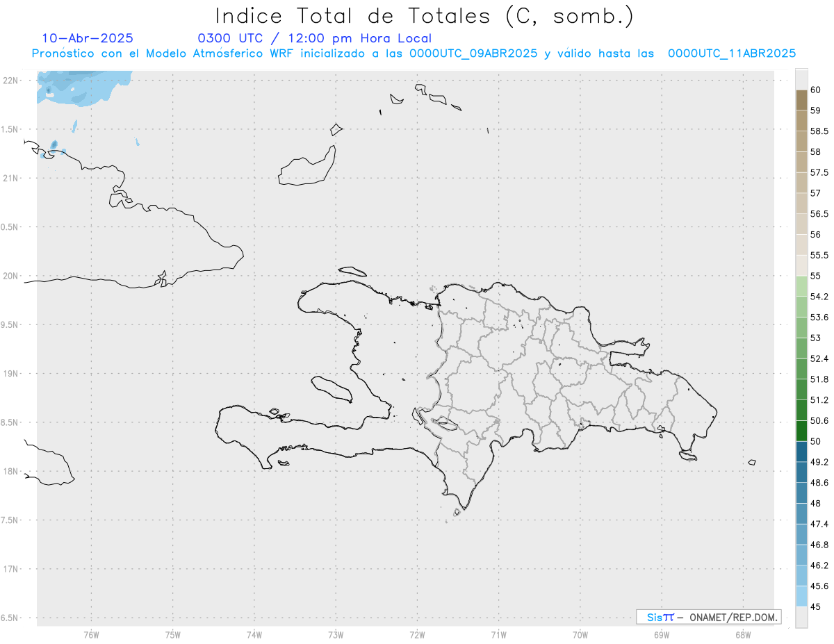
Task: Click the longitude label '75W'
Action: tap(172, 634)
